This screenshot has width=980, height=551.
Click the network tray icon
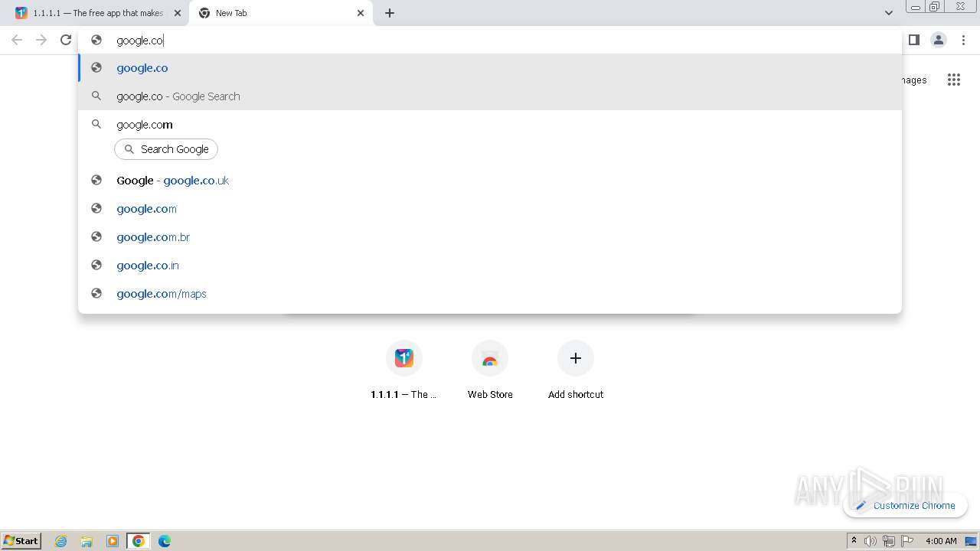tap(889, 541)
